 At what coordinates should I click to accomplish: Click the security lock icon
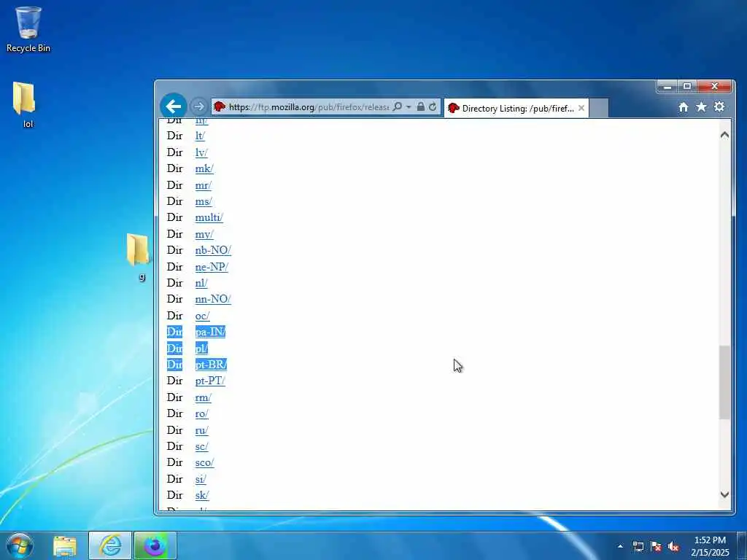tap(421, 106)
